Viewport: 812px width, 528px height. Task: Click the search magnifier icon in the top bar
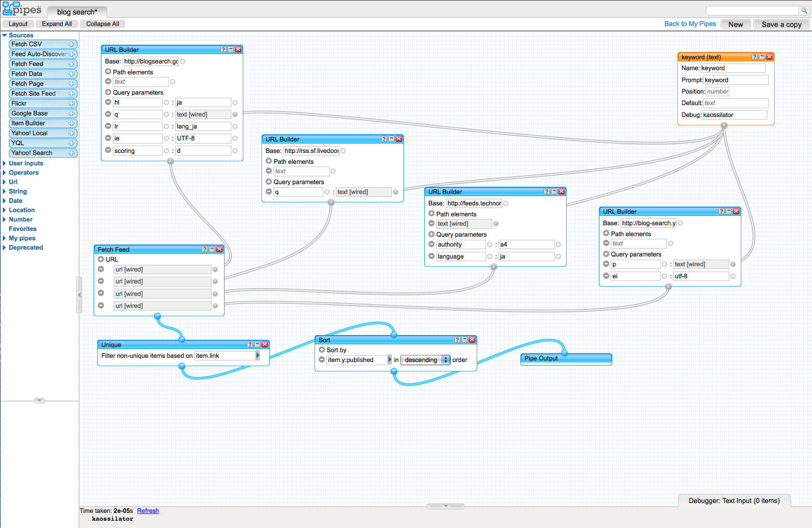[x=804, y=10]
